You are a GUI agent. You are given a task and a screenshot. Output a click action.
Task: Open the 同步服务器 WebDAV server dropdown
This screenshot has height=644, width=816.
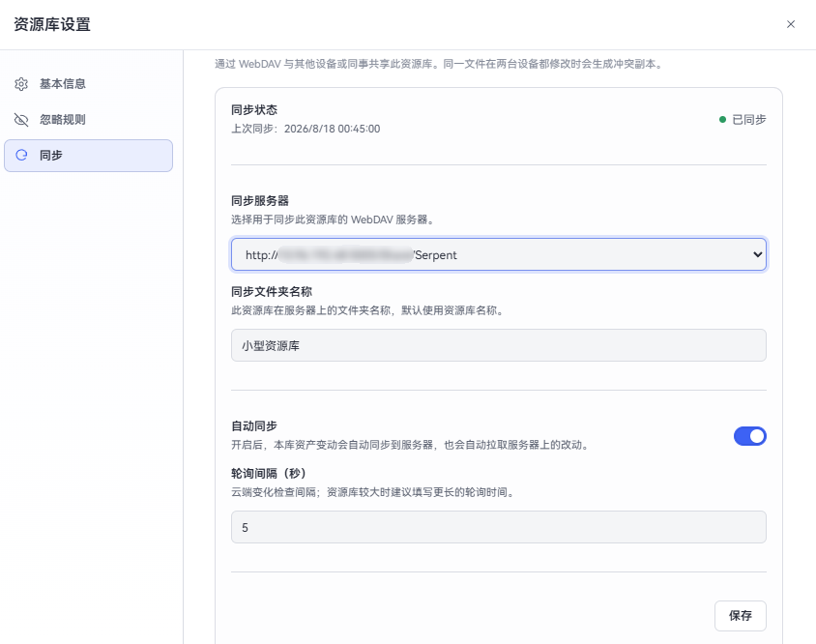coord(499,254)
